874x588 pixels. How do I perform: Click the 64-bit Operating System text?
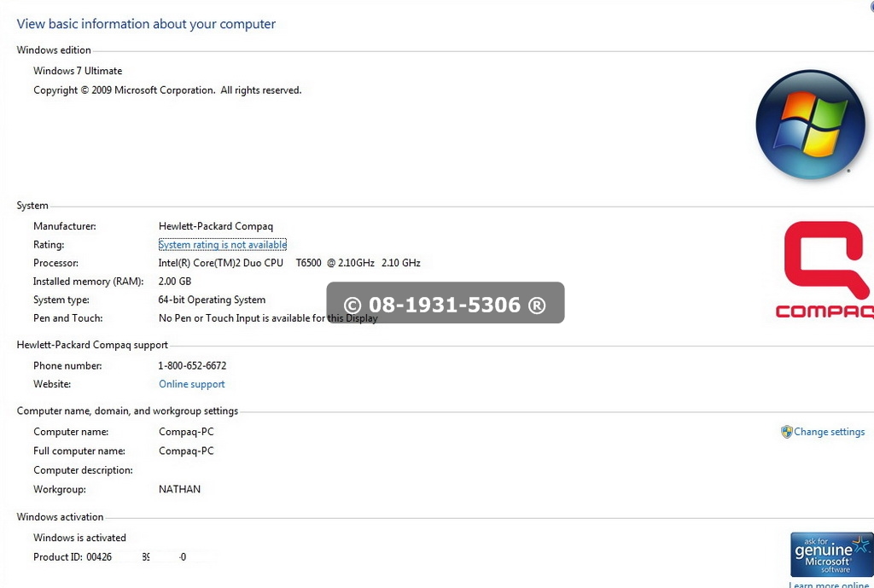point(212,300)
